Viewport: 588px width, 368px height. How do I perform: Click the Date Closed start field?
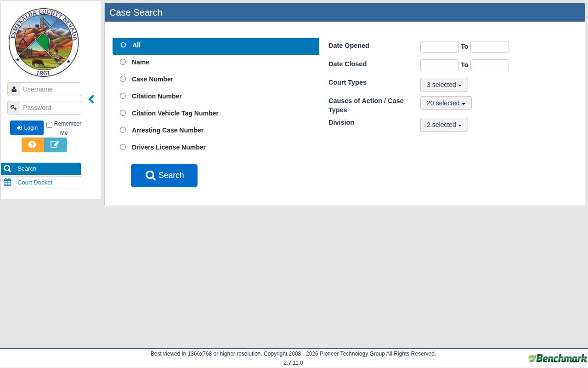440,65
